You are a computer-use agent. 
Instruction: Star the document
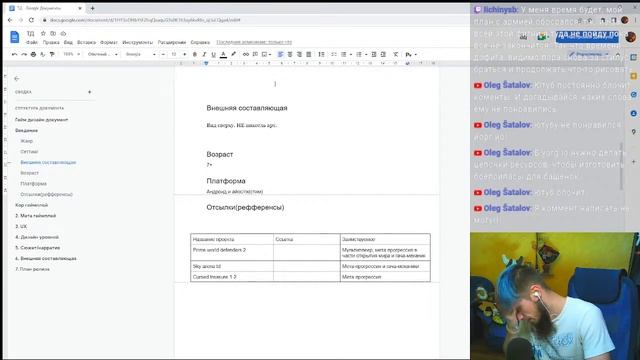pos(43,33)
